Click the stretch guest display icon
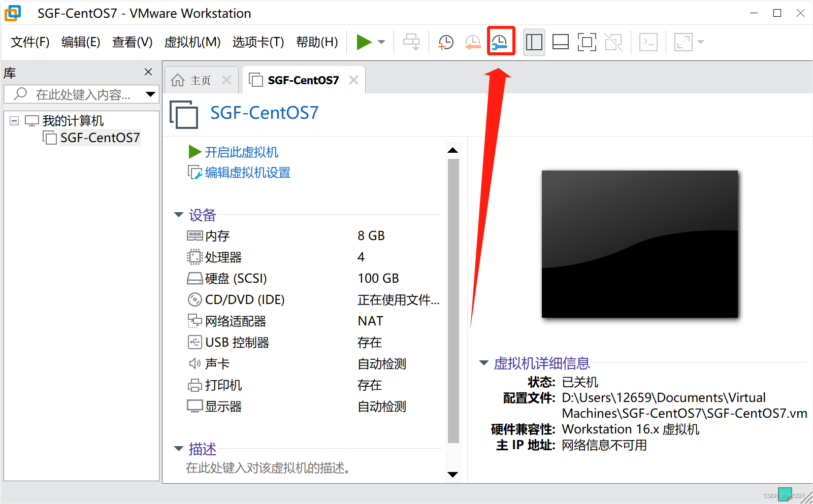The height and width of the screenshot is (504, 813). (684, 42)
